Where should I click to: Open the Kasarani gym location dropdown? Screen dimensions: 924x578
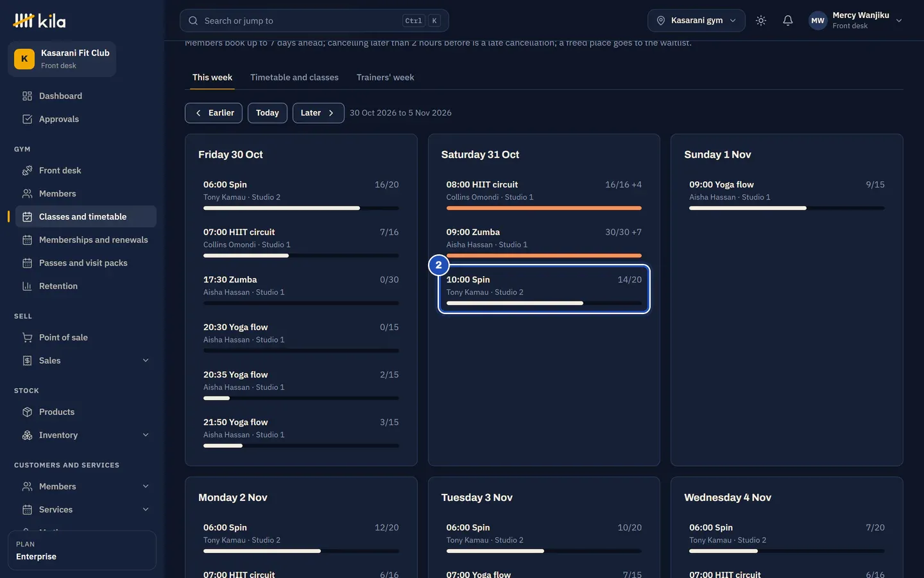(696, 21)
